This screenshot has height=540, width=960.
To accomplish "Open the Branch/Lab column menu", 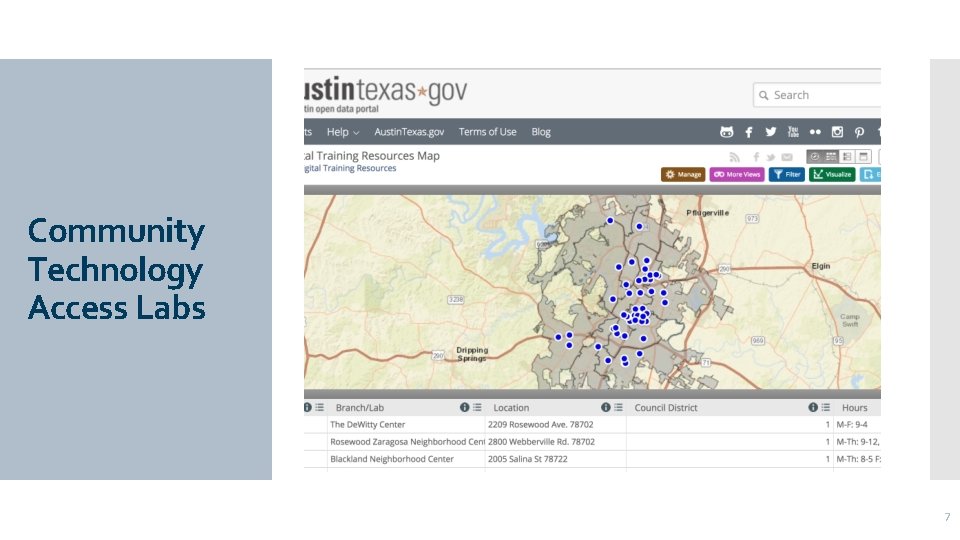I will [477, 407].
